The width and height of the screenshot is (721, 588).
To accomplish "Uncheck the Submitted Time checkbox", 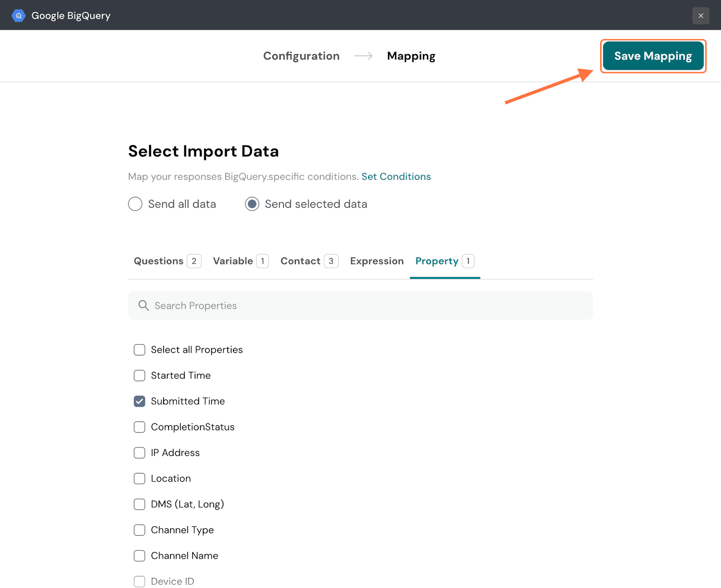I will click(x=140, y=401).
